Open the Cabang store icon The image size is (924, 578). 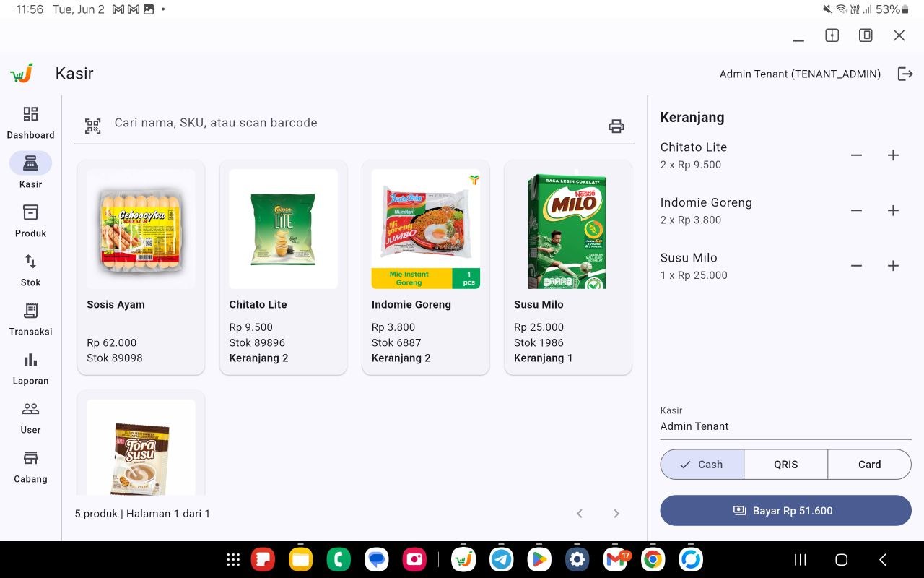click(30, 458)
